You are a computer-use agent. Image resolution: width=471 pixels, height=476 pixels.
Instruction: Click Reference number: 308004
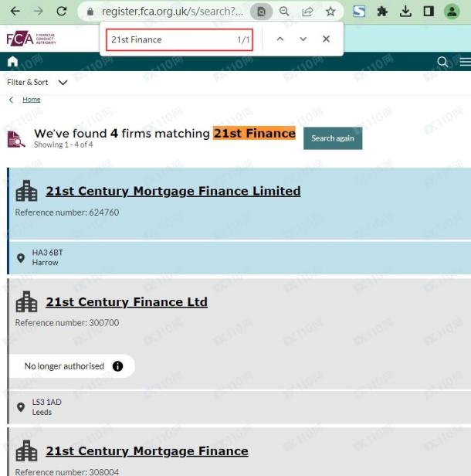(x=67, y=472)
